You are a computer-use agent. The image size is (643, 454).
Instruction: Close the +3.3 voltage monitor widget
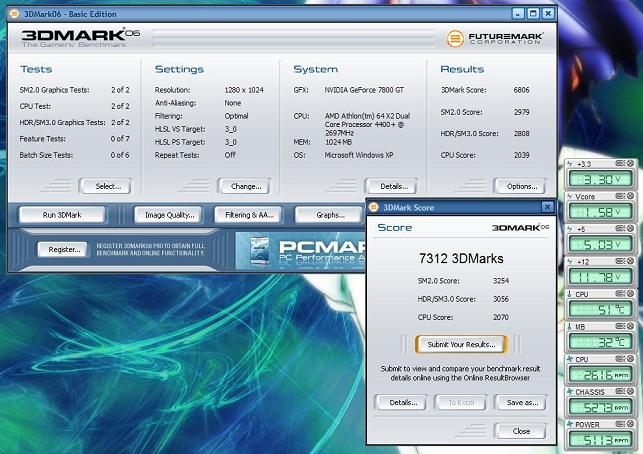632,163
